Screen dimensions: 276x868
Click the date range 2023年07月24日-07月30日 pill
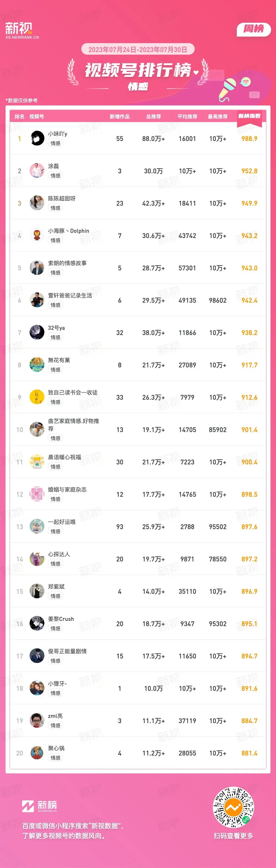pyautogui.click(x=138, y=49)
